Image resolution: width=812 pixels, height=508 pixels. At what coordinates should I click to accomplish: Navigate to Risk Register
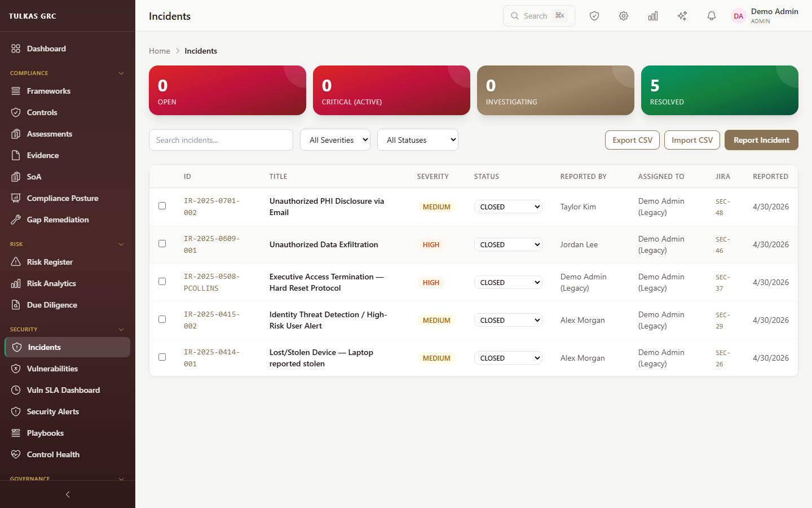(68, 262)
